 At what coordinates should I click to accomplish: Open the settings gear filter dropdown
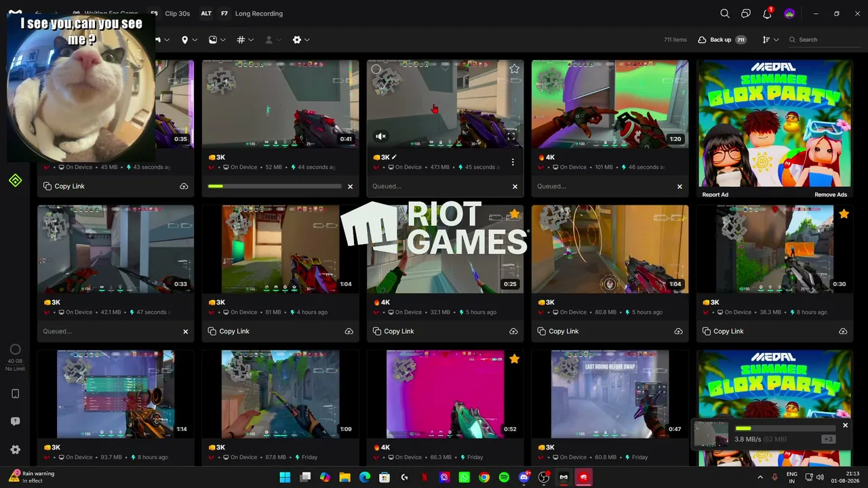[x=301, y=40]
